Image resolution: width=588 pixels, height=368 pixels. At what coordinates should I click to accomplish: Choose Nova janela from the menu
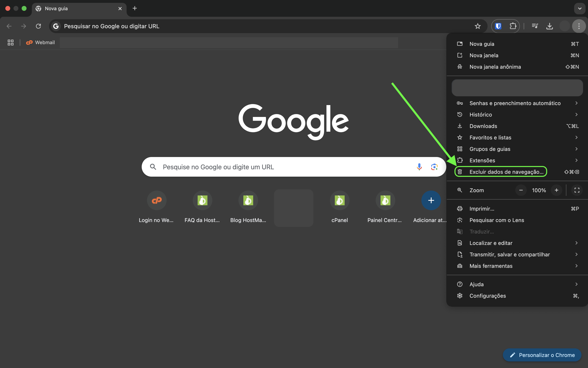[517, 55]
